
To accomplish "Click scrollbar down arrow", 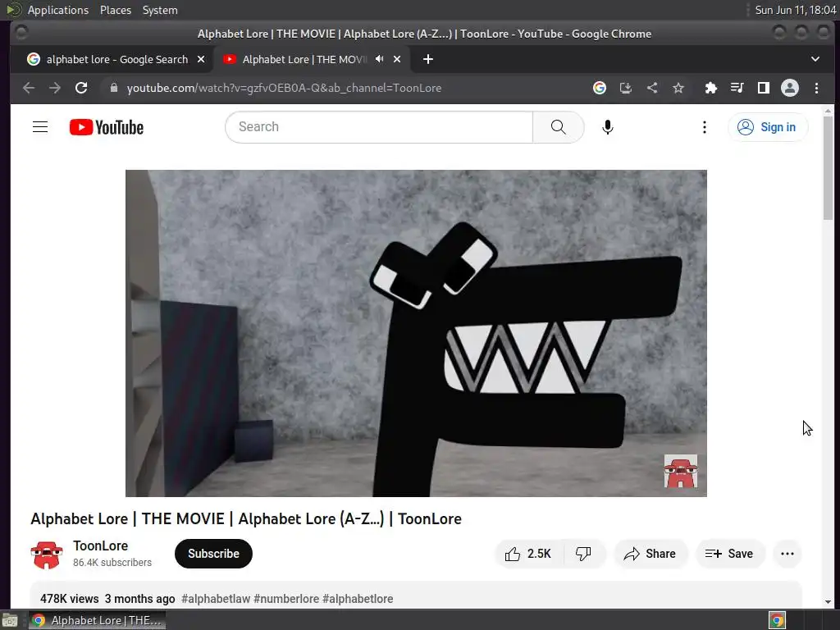I will click(829, 601).
